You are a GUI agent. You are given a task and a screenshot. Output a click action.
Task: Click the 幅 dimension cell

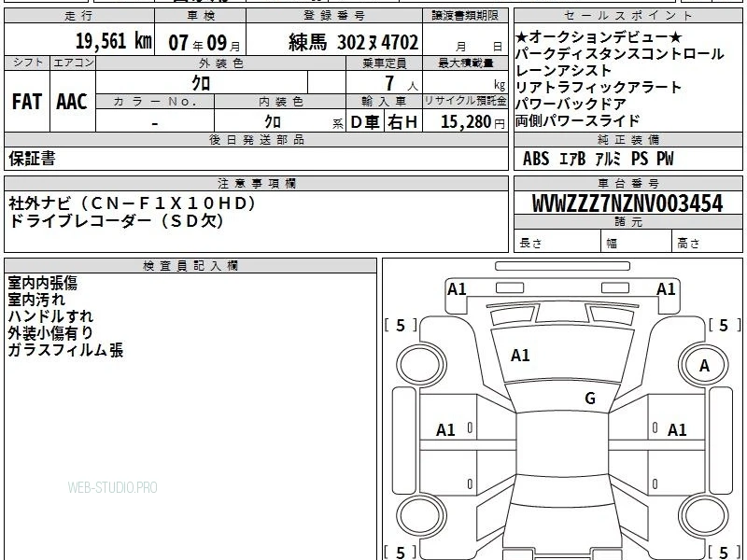(637, 243)
